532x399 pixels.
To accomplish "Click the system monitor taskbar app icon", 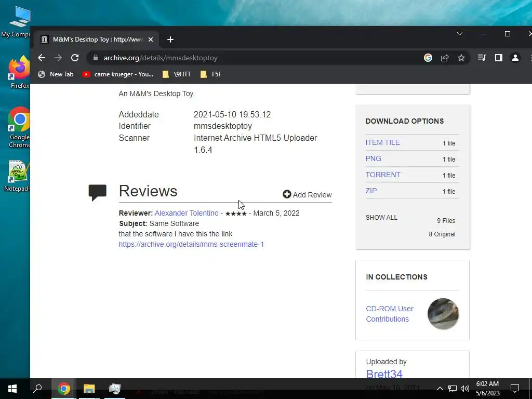I will point(115,389).
